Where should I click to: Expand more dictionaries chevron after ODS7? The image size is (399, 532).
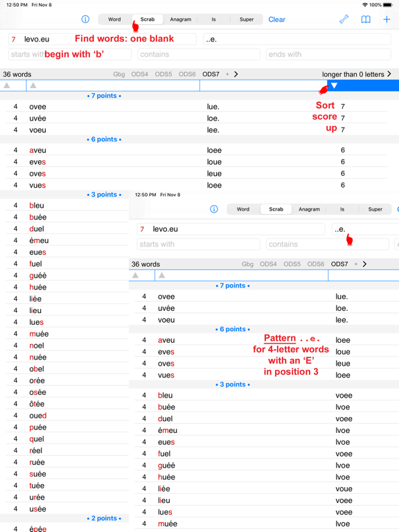click(236, 74)
